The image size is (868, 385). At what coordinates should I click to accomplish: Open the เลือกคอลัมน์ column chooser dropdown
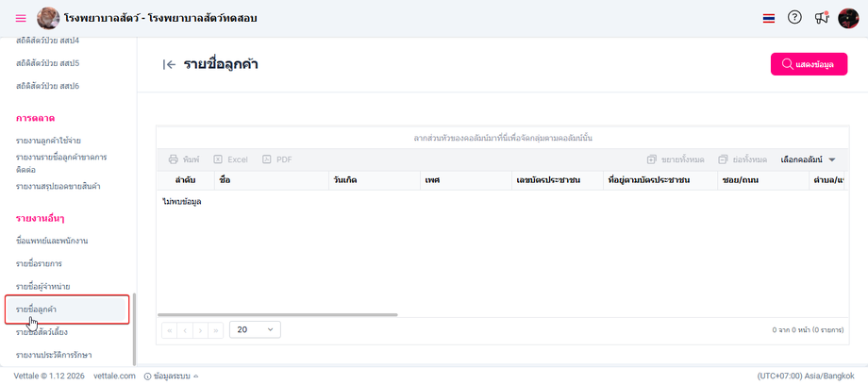[x=808, y=159]
